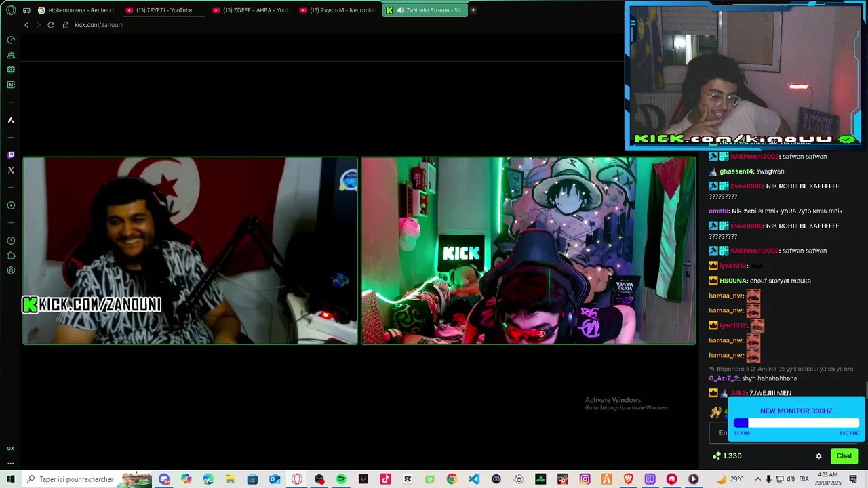The image size is (868, 488).
Task: Open a new browser tab
Action: click(x=473, y=10)
